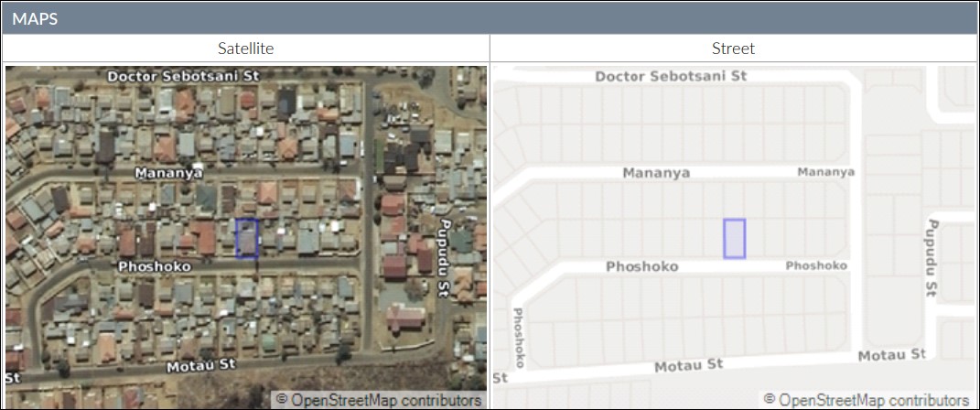Screen dimensions: 980x410
Task: Select the Street map header
Action: pos(733,49)
